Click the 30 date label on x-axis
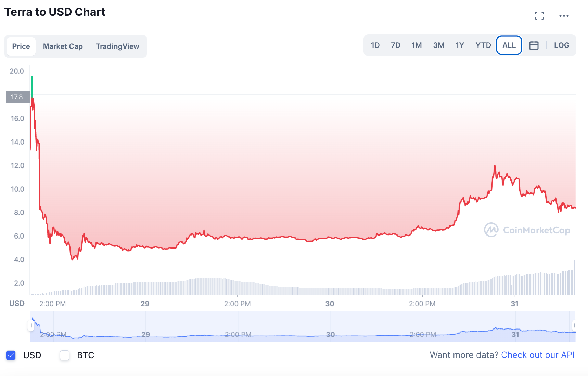The height and width of the screenshot is (376, 588). [330, 304]
